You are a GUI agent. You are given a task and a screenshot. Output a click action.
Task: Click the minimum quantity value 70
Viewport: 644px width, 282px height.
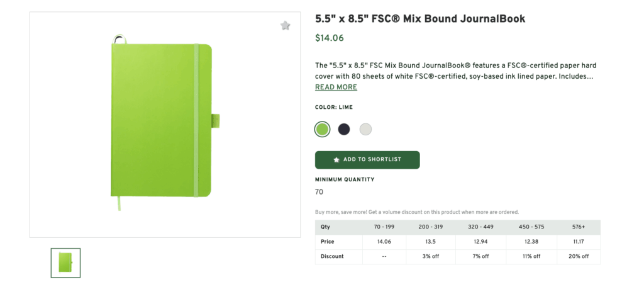point(319,192)
